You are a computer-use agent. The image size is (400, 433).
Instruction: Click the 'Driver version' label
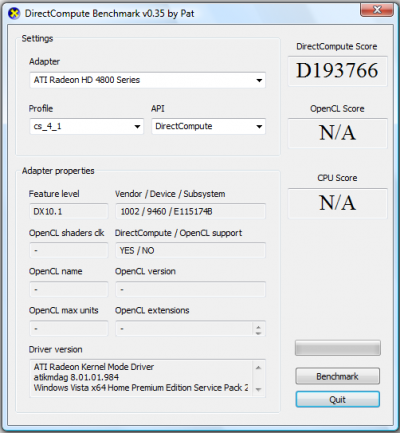pos(55,349)
